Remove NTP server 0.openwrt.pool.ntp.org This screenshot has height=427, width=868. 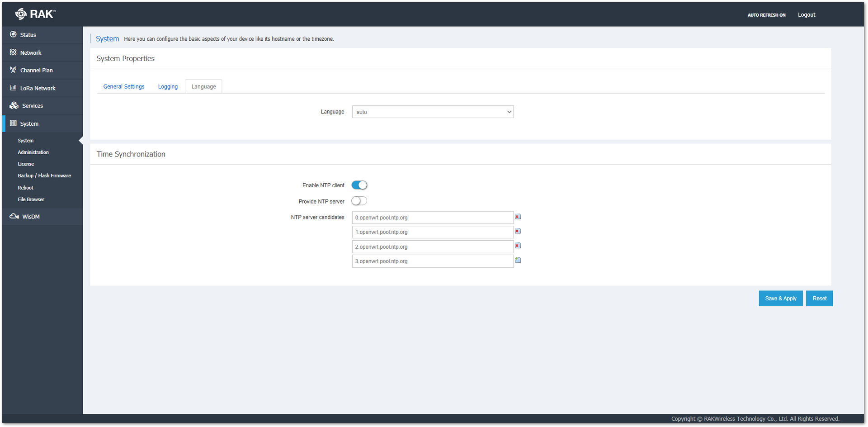[x=518, y=217]
